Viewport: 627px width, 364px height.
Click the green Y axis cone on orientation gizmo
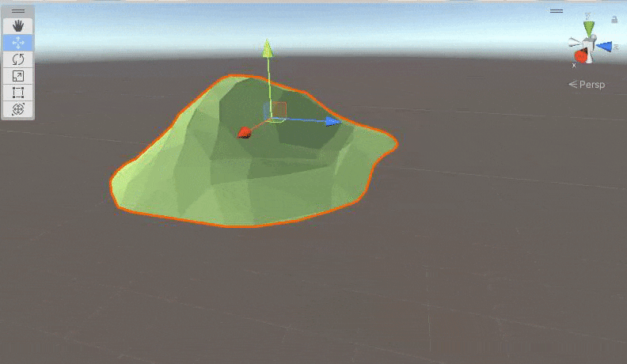pos(589,28)
